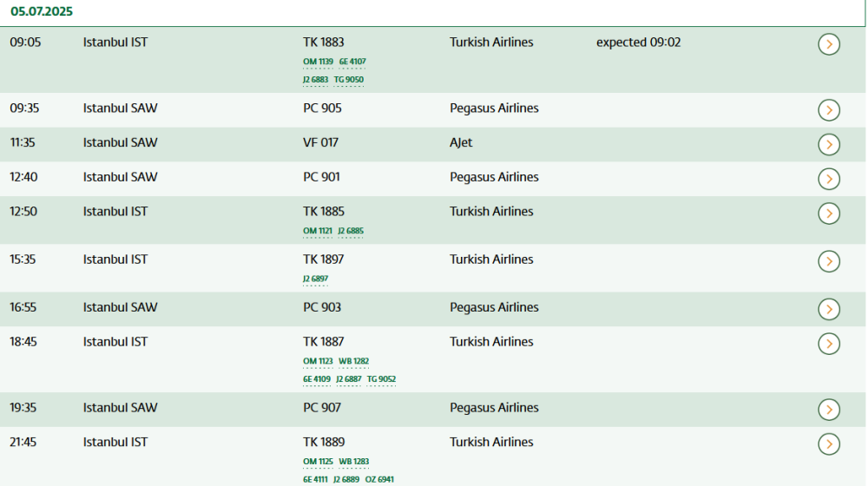Open the OZ 6941 codeshare link
Image resolution: width=868 pixels, height=486 pixels.
point(381,479)
